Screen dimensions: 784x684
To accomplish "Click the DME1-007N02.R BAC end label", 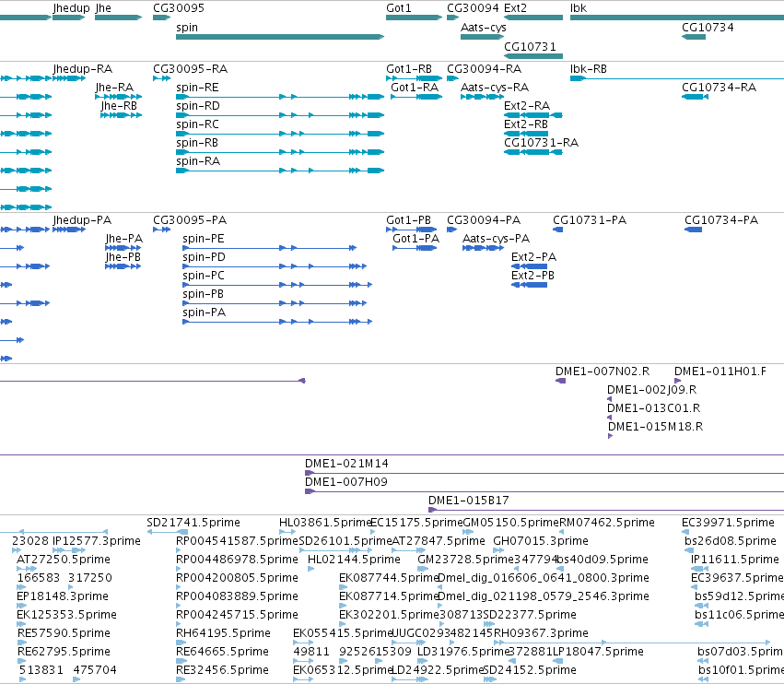I will point(603,371).
